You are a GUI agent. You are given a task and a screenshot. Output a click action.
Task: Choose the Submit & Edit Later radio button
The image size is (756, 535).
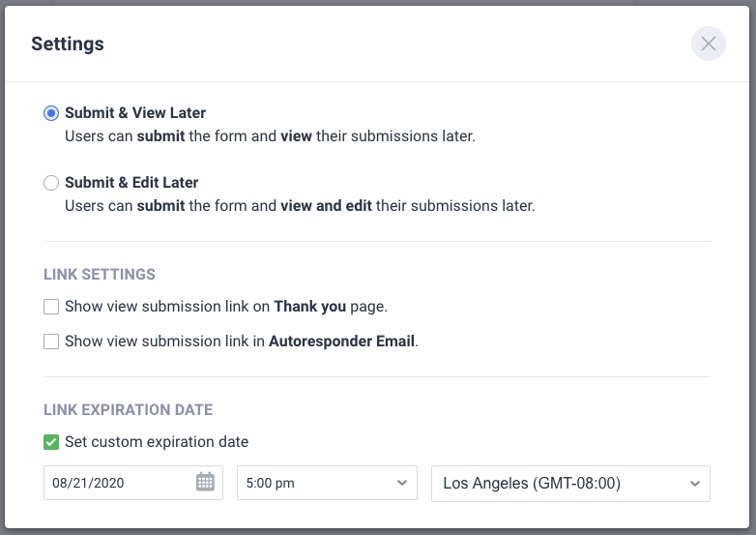coord(51,183)
